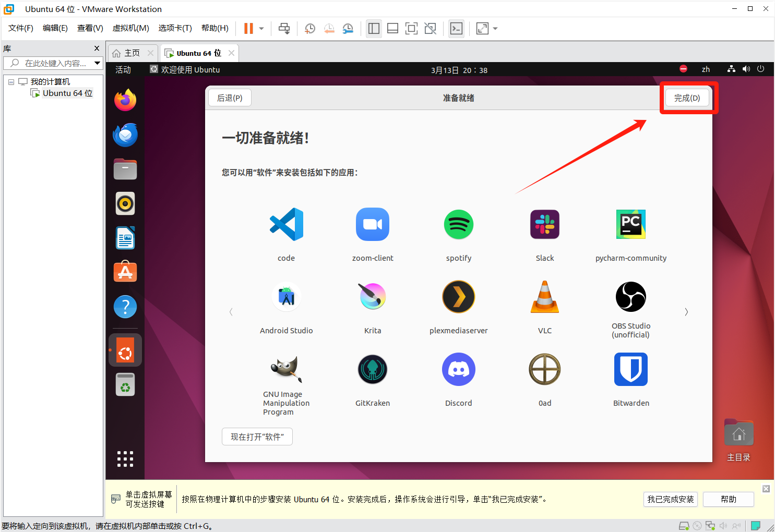This screenshot has width=775, height=532.
Task: Enter full screen mode icon
Action: click(411, 29)
